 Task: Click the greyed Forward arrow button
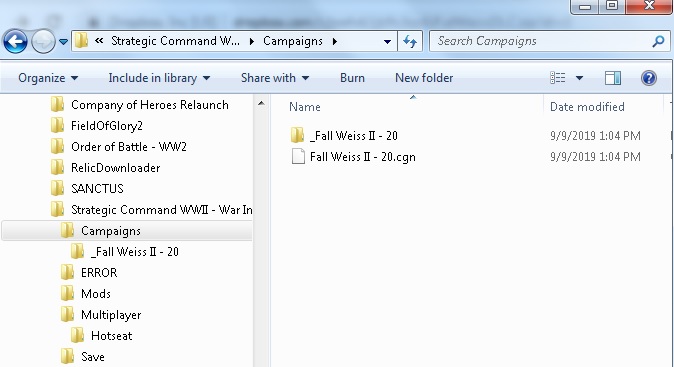coord(43,42)
